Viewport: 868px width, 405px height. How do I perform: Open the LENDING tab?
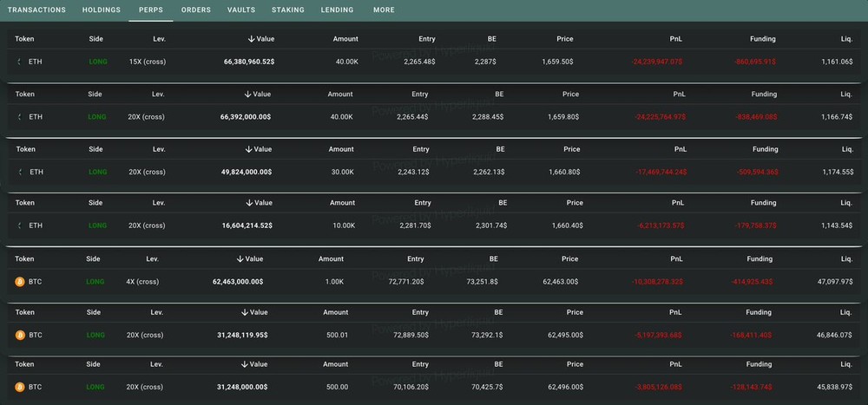pyautogui.click(x=337, y=10)
